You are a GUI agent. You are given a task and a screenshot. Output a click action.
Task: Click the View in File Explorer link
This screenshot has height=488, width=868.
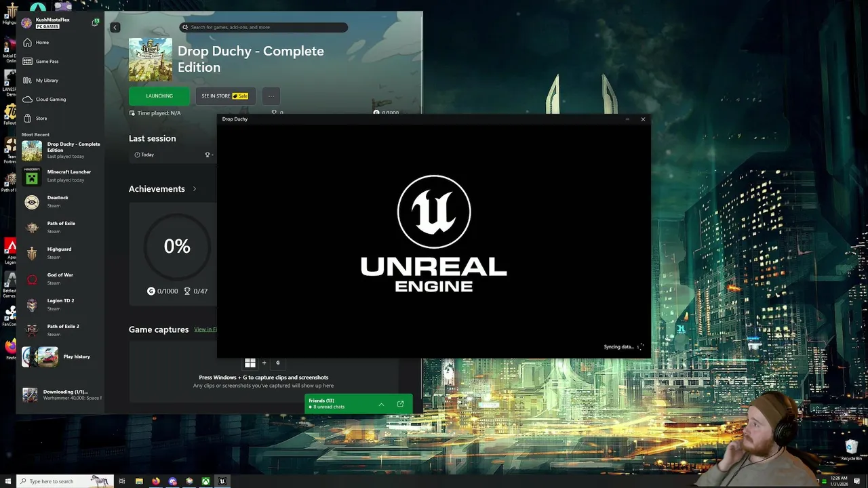[205, 329]
